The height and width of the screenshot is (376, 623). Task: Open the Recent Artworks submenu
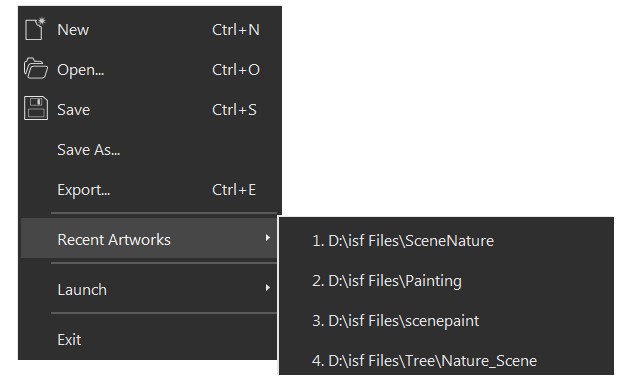[x=149, y=238]
